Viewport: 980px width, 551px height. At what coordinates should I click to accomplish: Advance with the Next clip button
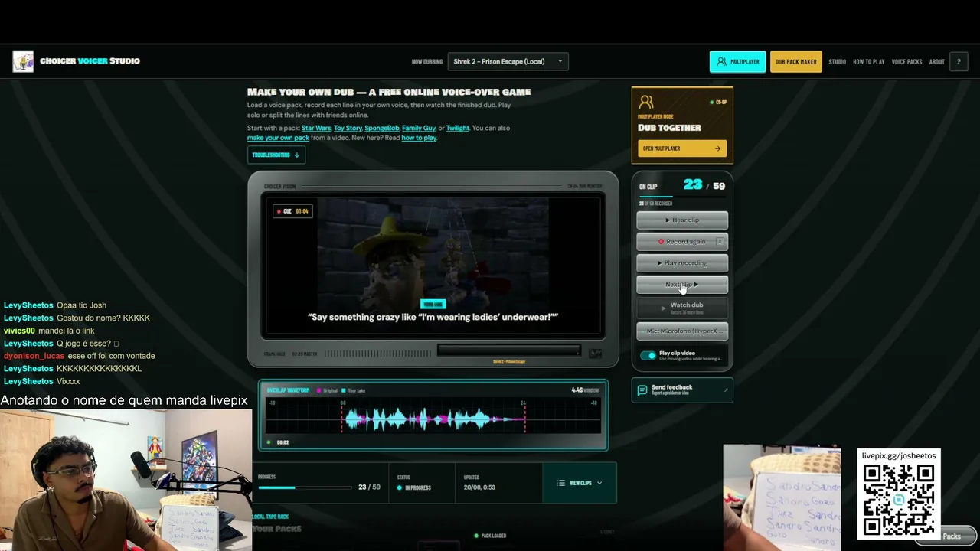[x=682, y=285]
